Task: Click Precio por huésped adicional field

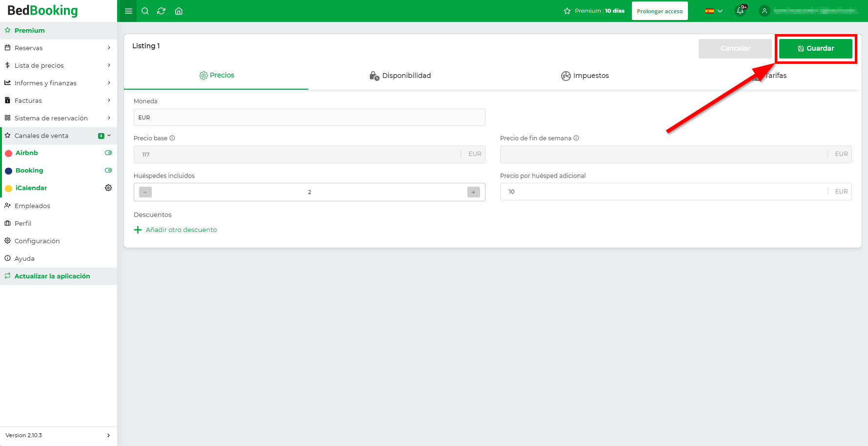Action: 676,192
